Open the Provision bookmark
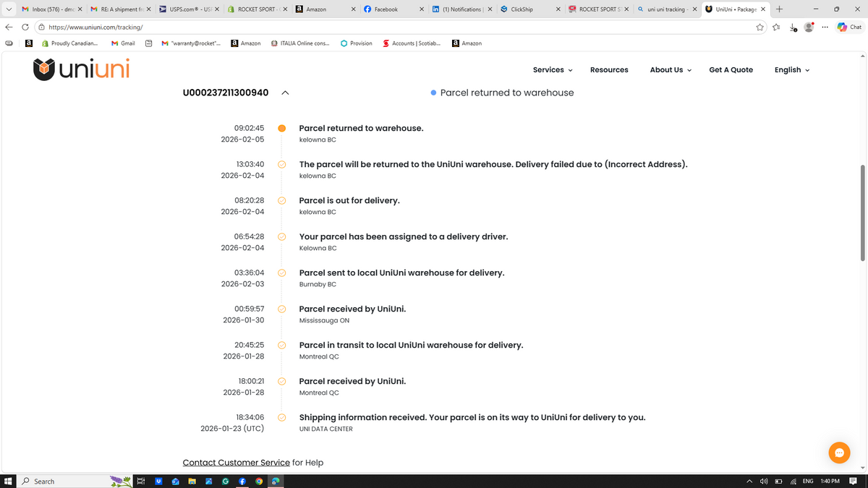This screenshot has height=488, width=868. pyautogui.click(x=357, y=43)
